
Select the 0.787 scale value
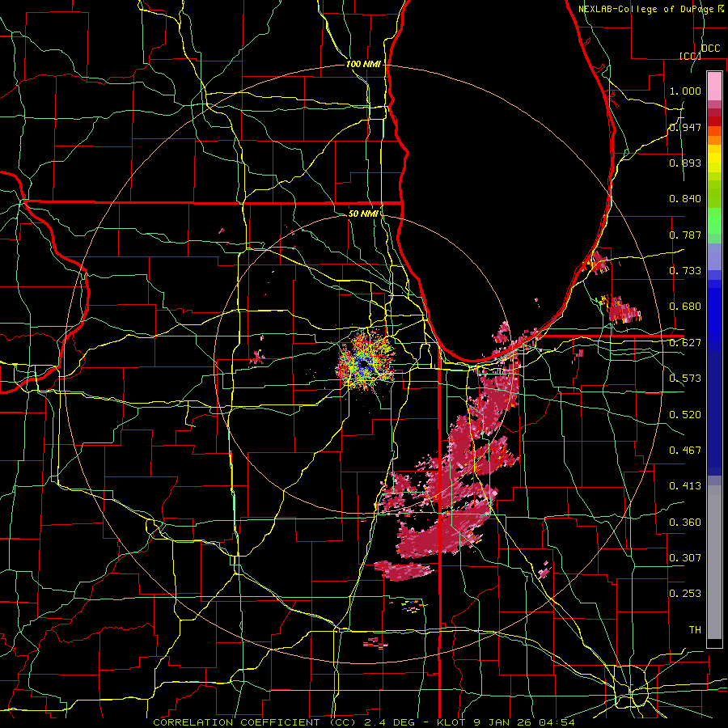[685, 235]
